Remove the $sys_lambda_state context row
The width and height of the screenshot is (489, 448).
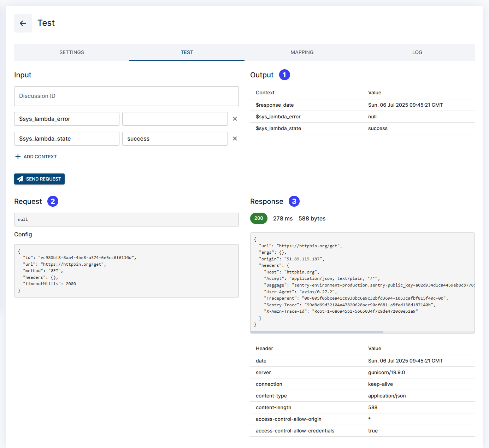coord(235,138)
